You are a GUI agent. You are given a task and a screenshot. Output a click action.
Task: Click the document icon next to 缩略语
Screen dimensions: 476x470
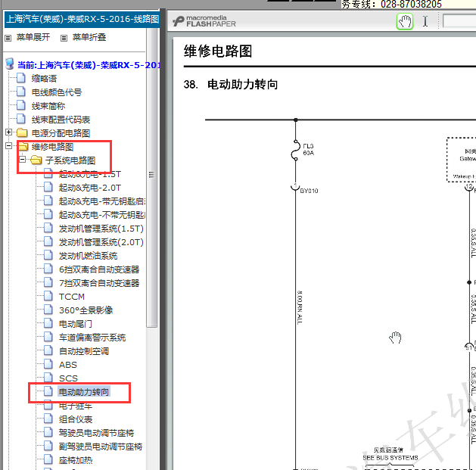21,78
